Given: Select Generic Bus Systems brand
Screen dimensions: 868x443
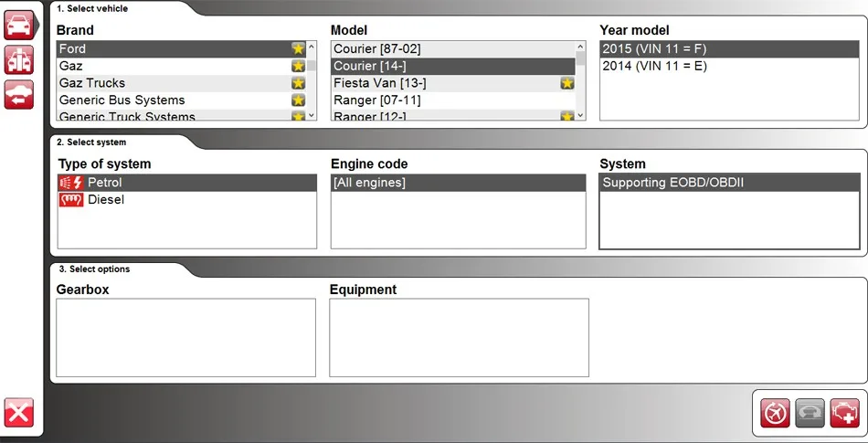Looking at the screenshot, I should click(x=181, y=100).
